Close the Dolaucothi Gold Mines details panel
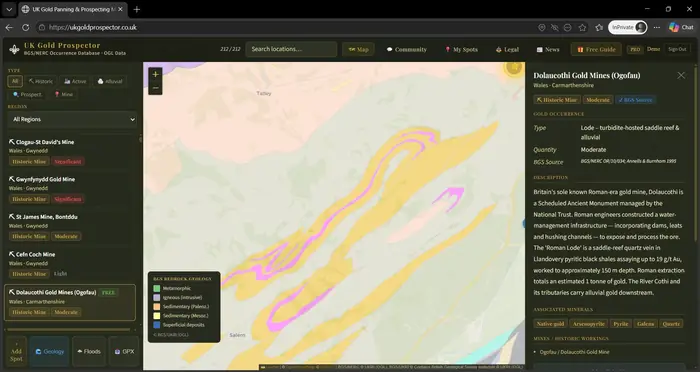 point(681,75)
